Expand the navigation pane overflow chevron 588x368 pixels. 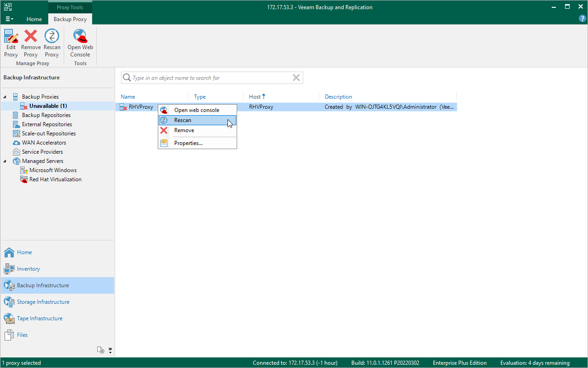tap(110, 350)
